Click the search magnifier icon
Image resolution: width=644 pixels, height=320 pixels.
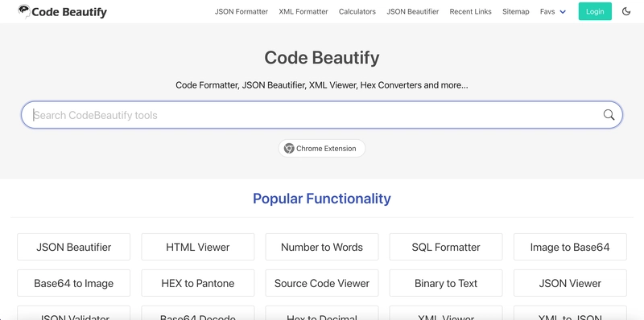609,115
